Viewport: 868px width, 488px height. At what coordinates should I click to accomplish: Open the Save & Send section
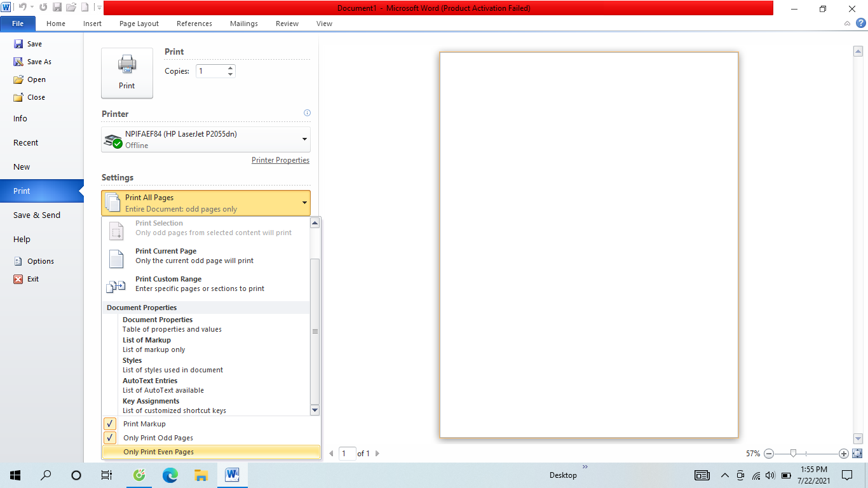[x=42, y=215]
